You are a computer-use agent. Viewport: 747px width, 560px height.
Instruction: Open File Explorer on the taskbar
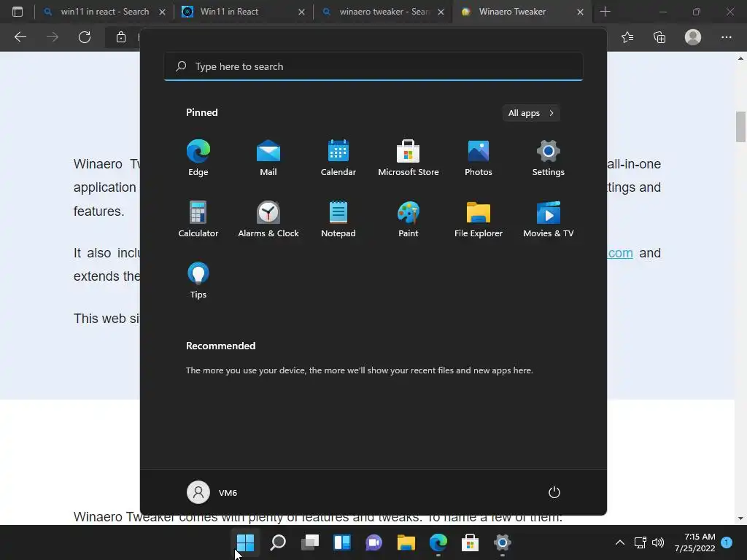click(x=406, y=542)
